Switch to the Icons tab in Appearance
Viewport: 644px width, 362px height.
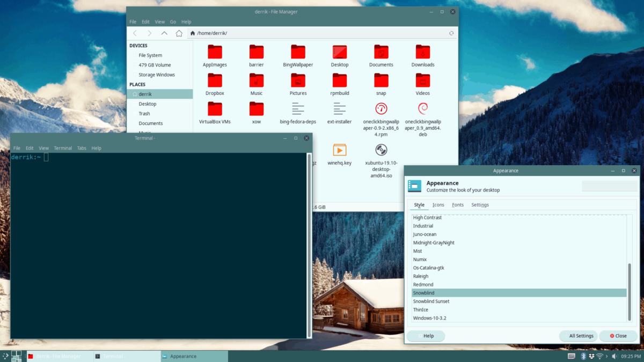438,205
